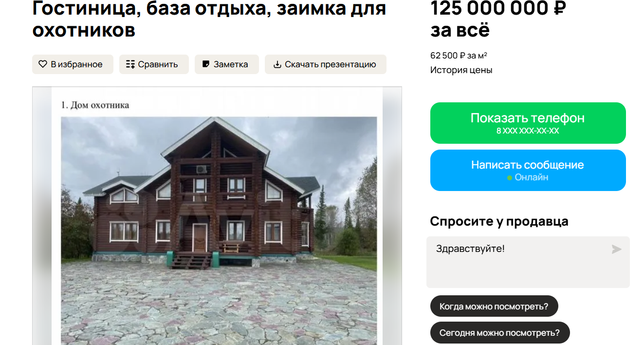Screen dimensions: 644x345
Task: Start chat via Написать сообщение
Action: point(528,170)
